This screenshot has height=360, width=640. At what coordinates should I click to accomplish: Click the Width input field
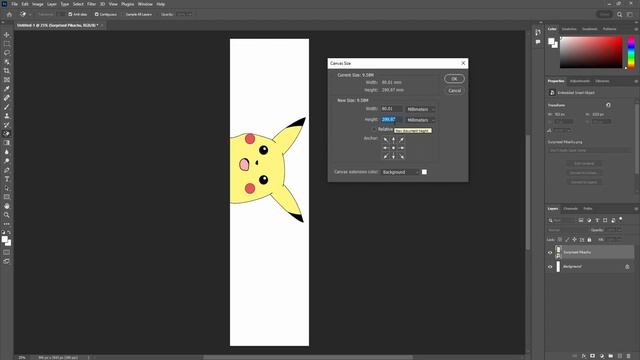[391, 109]
